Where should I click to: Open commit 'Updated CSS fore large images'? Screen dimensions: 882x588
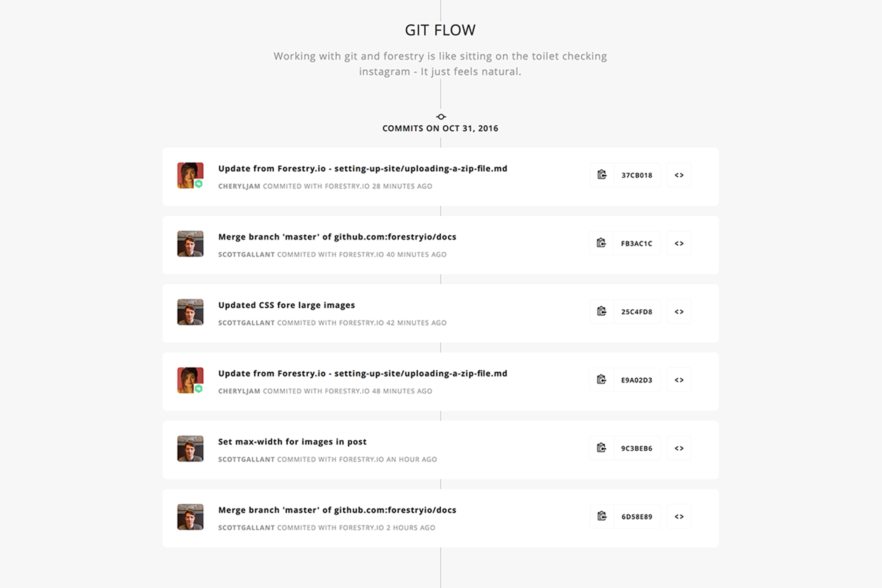point(287,305)
